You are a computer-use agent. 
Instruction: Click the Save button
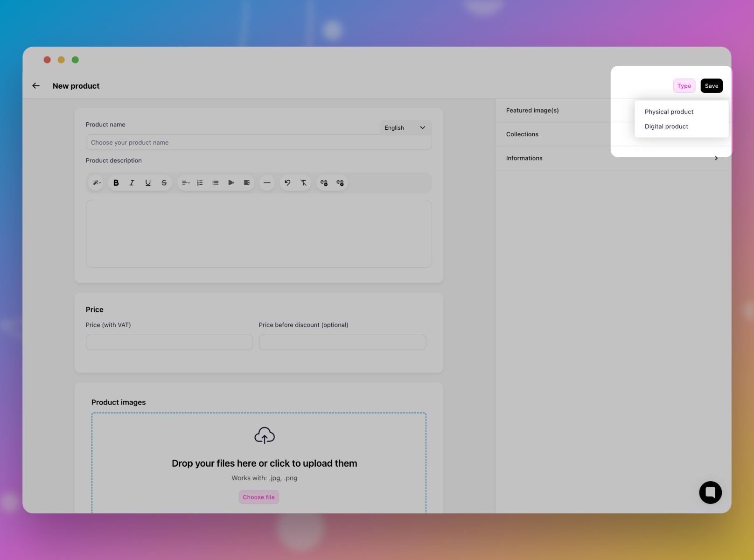coord(711,86)
